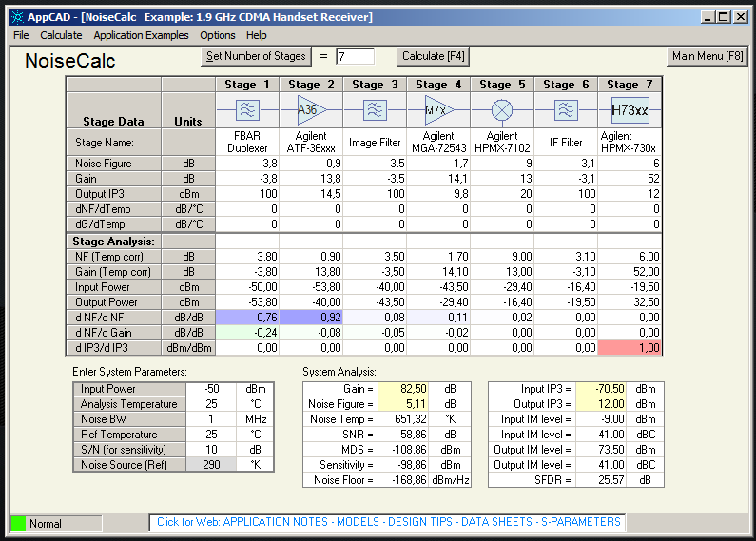
Task: Click the red d IP3/d IP3 cell 1,00
Action: coord(630,348)
